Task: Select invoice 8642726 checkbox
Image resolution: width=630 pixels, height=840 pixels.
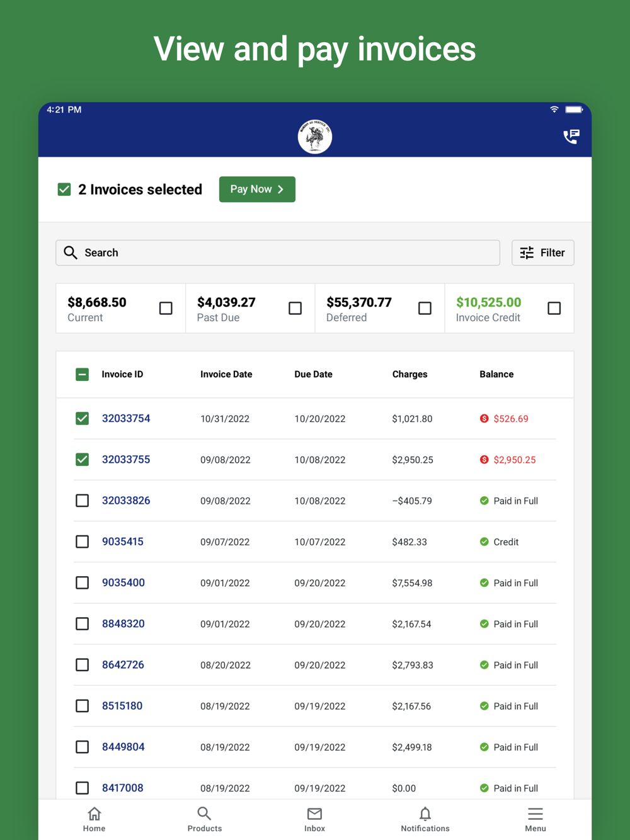Action: [x=82, y=665]
